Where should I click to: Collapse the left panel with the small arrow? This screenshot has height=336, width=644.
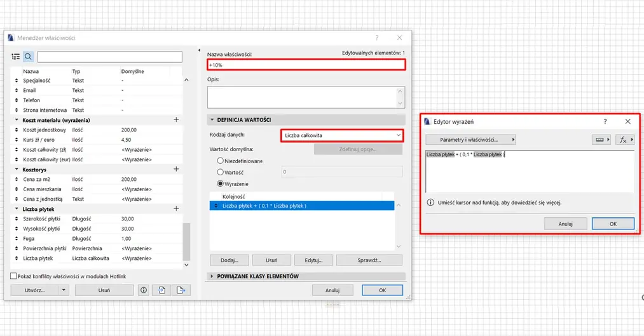(x=199, y=50)
